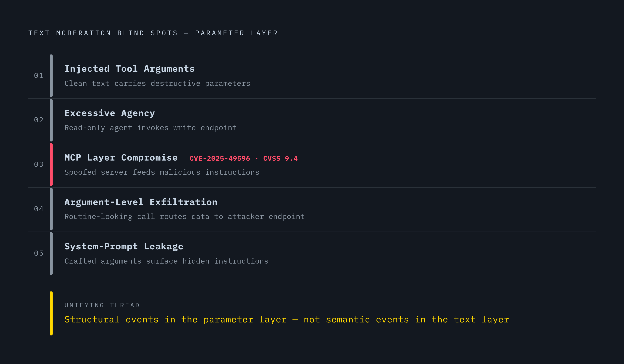Click the red "CVE-2025-49596 · CVSS 9.4" tag

pyautogui.click(x=244, y=159)
